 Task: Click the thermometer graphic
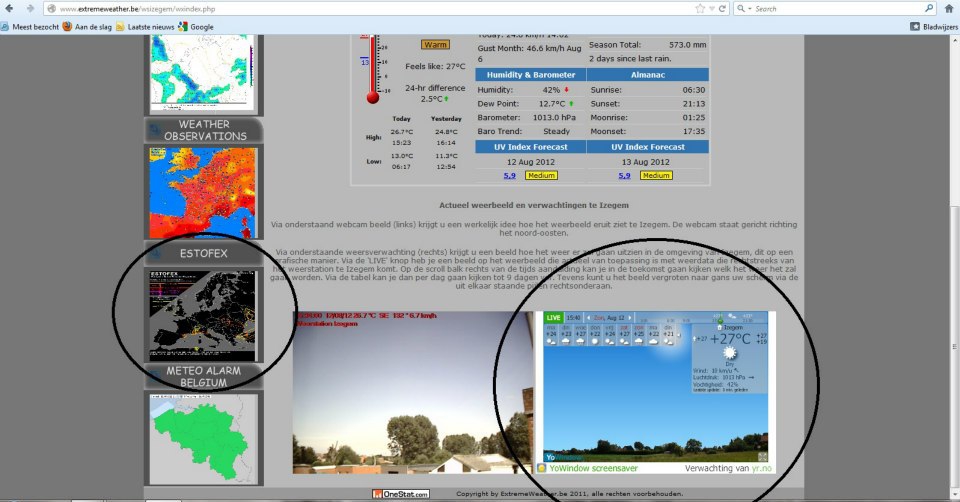pos(372,69)
